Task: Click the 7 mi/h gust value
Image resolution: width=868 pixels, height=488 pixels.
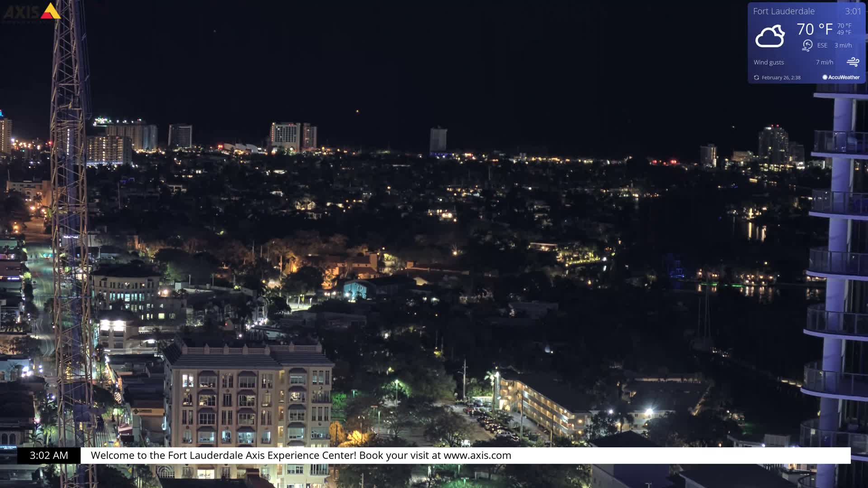Action: 824,62
